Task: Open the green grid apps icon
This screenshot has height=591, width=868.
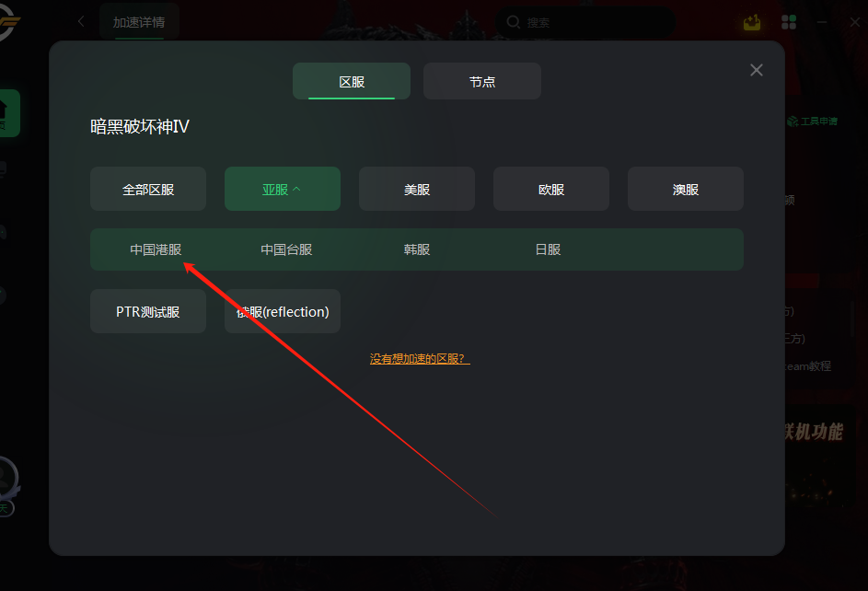Action: point(789,22)
